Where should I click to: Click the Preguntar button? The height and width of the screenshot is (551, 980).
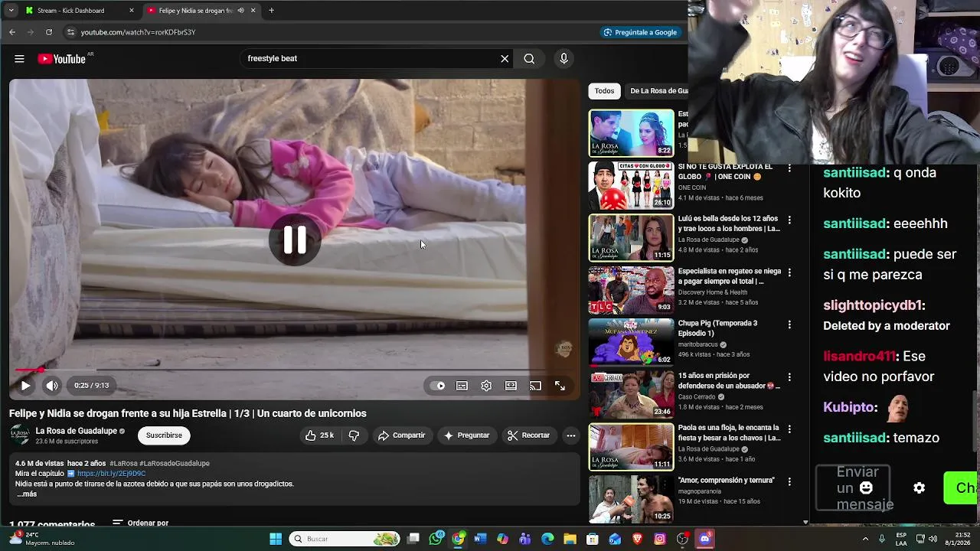point(466,435)
